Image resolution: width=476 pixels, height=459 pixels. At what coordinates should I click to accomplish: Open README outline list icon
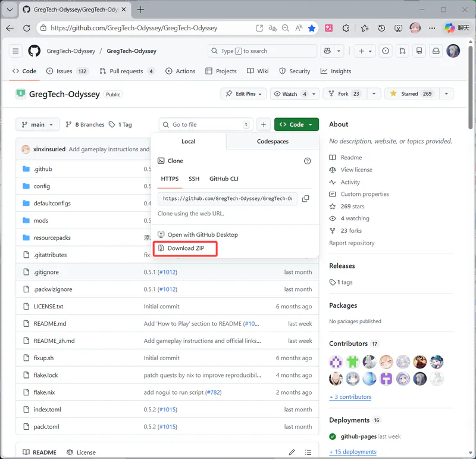tap(308, 452)
